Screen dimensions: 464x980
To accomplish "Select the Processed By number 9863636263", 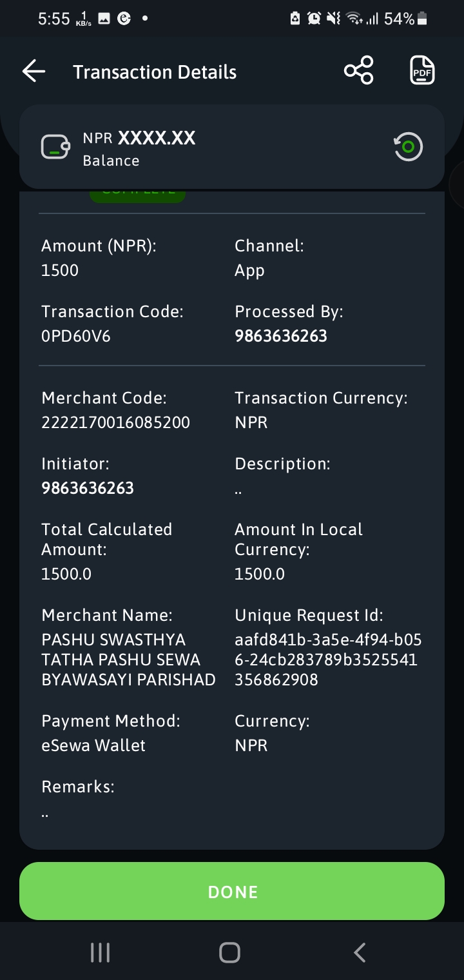I will tap(281, 336).
